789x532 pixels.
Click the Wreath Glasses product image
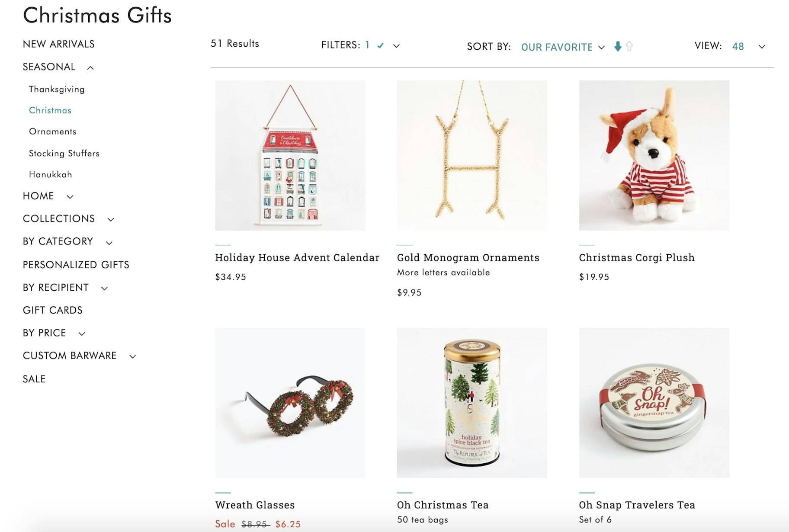(x=290, y=403)
